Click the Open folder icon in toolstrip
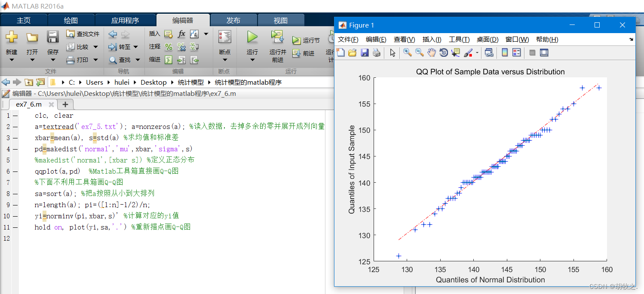 point(32,37)
